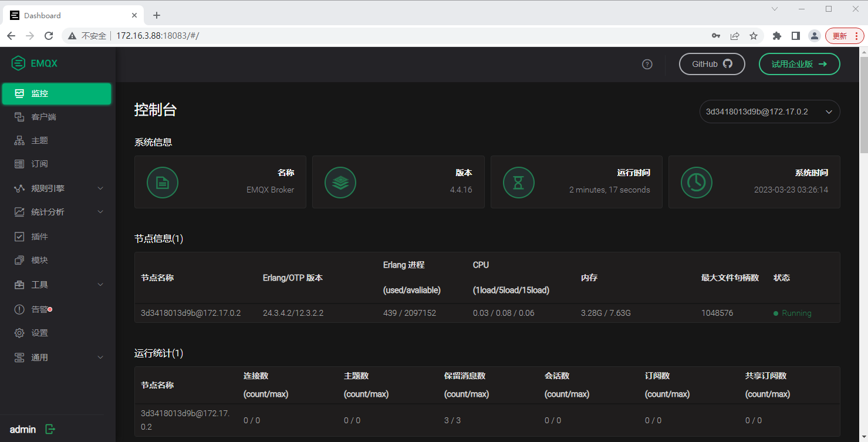Click the 不安全 site info warning
Screen dimensions: 868x442
87,36
